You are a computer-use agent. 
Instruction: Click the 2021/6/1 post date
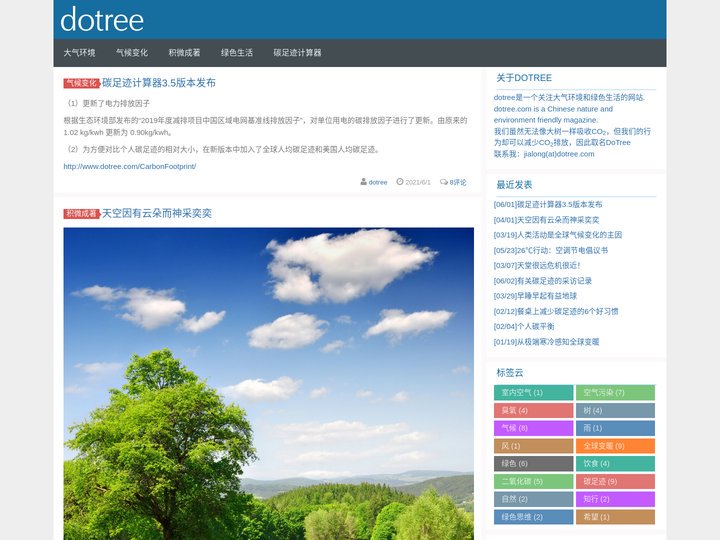coord(418,182)
